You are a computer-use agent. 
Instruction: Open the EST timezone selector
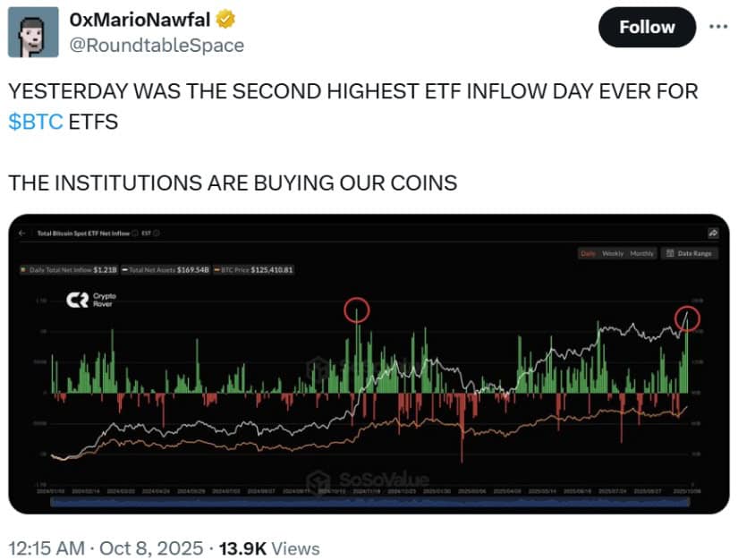tap(146, 232)
